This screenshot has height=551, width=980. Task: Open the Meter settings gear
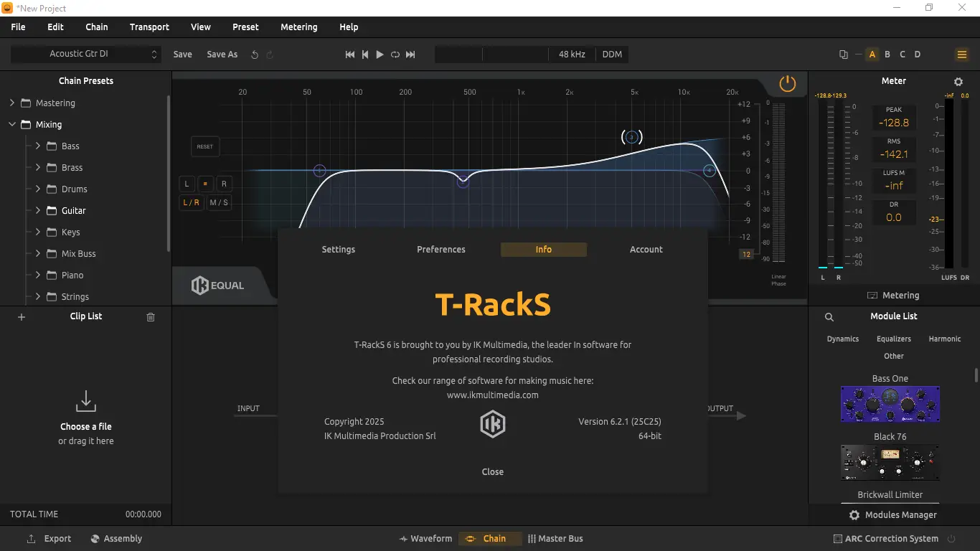click(958, 82)
